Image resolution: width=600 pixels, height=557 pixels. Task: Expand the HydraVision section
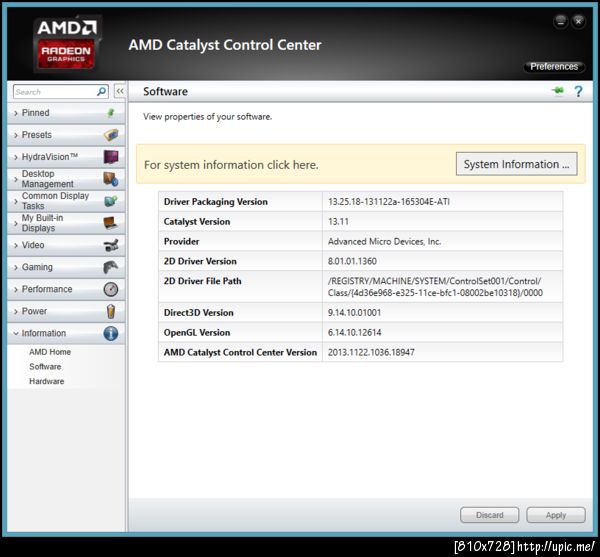(66, 157)
